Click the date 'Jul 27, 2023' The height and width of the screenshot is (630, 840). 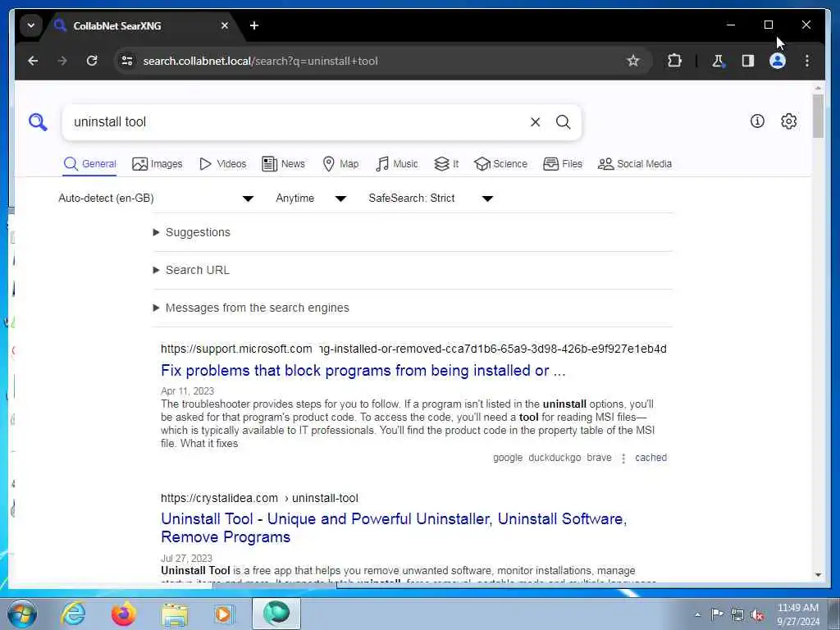[186, 558]
